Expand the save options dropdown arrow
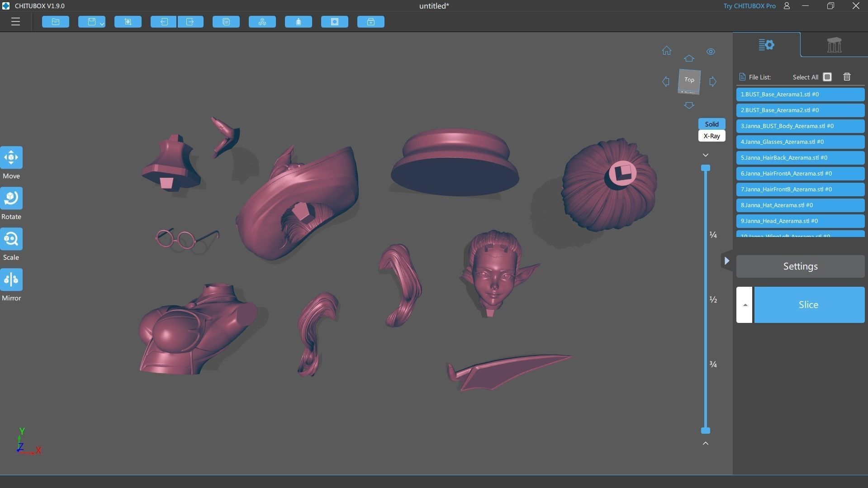 tap(102, 24)
